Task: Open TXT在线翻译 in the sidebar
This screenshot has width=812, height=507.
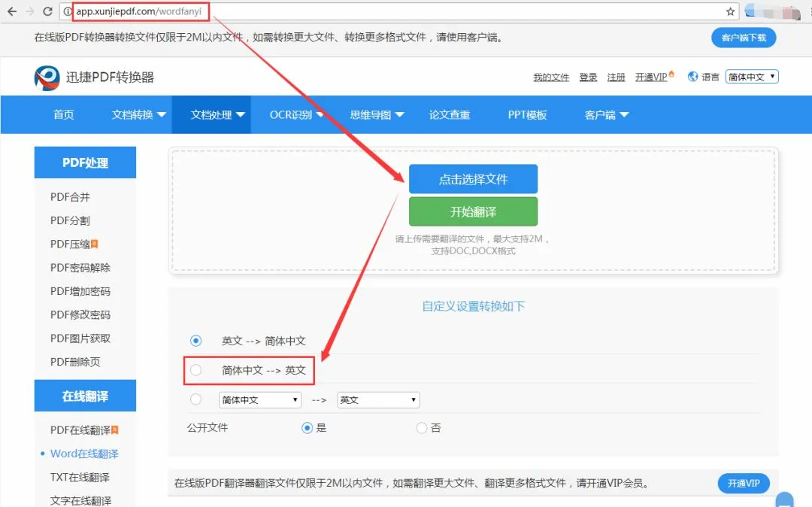Action: [80, 478]
